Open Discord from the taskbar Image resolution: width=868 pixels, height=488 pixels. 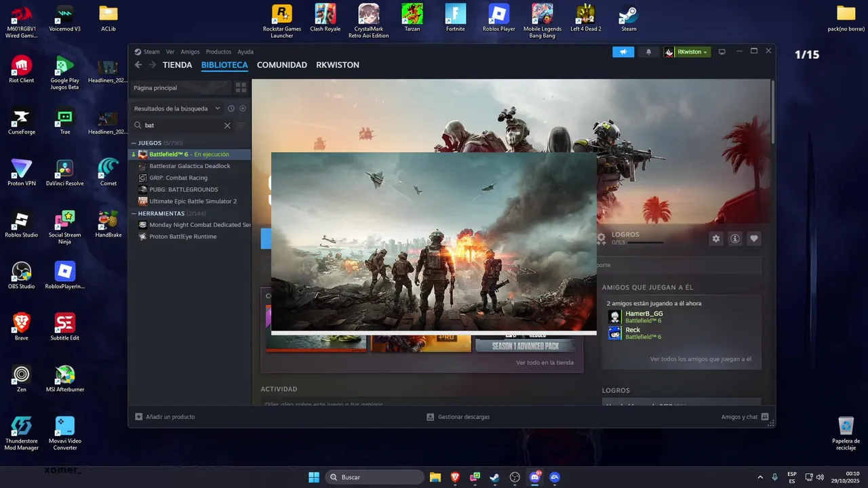[535, 477]
